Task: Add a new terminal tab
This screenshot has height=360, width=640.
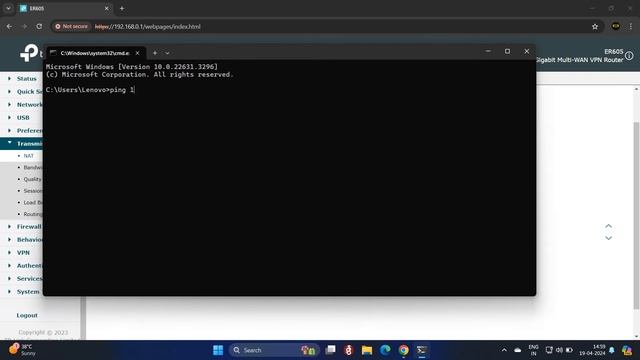Action: [x=155, y=53]
